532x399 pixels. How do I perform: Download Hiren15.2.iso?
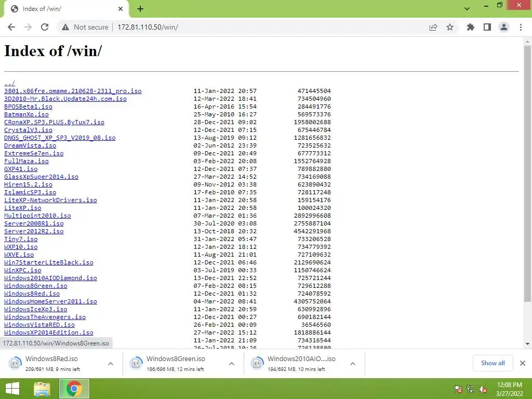point(28,184)
